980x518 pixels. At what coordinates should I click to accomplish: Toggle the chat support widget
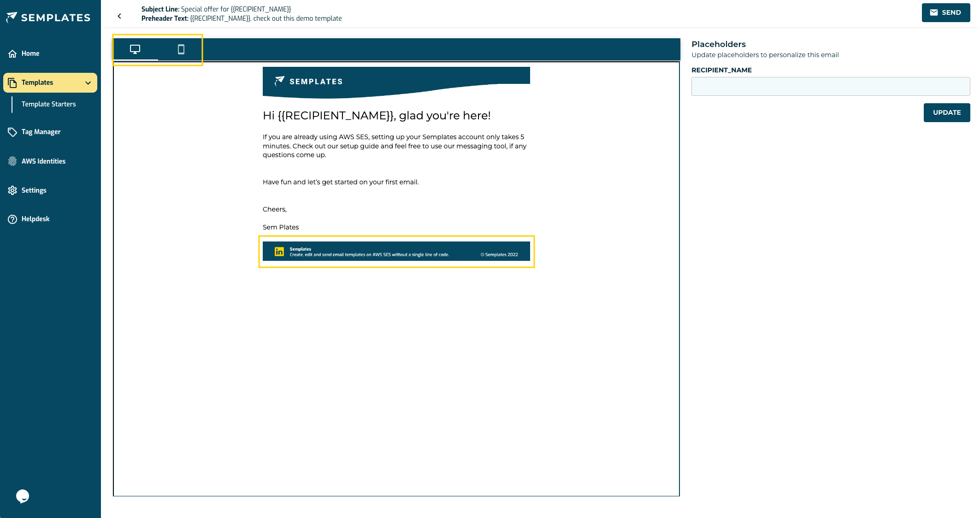(24, 497)
